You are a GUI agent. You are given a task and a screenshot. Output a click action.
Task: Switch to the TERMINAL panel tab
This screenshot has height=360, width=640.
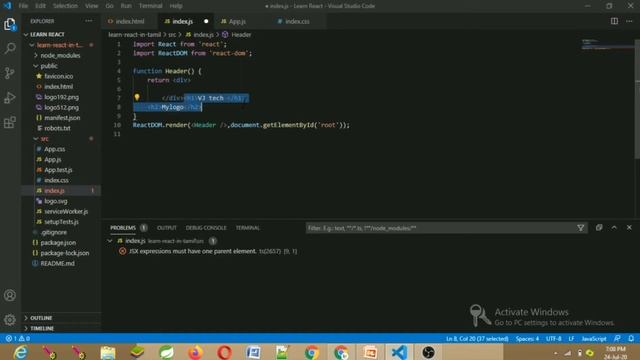coord(248,228)
